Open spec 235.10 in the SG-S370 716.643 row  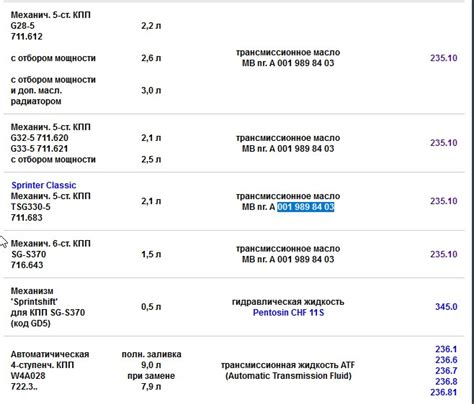point(444,254)
